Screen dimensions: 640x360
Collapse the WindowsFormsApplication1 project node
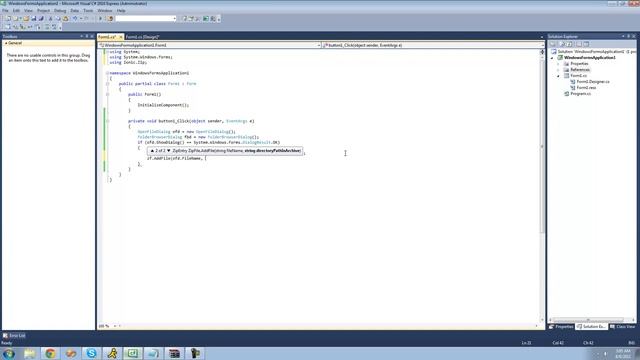point(552,58)
